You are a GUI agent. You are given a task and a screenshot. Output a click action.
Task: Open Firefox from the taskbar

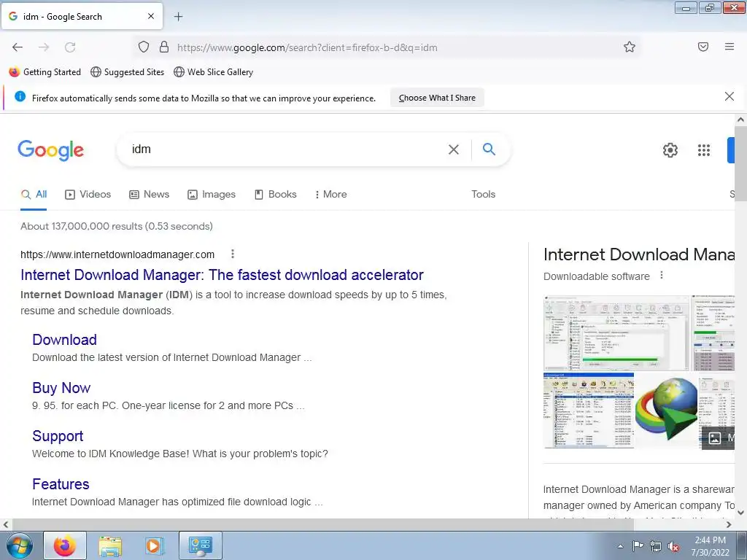pos(65,545)
